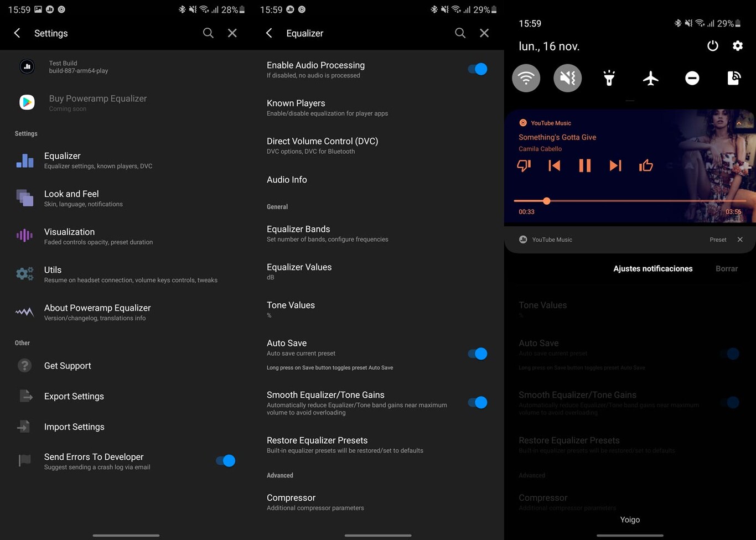
Task: Dislike the currently playing song
Action: click(x=524, y=165)
